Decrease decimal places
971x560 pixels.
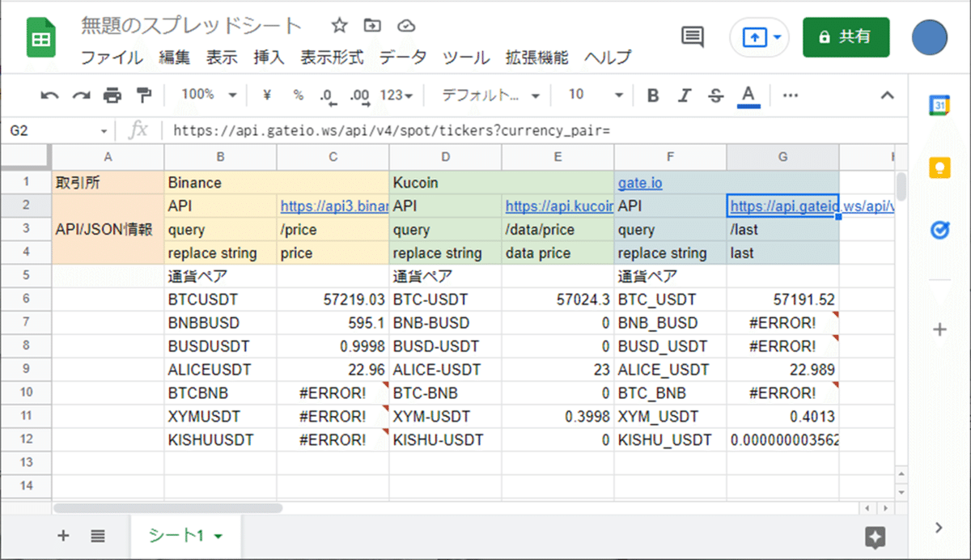326,96
